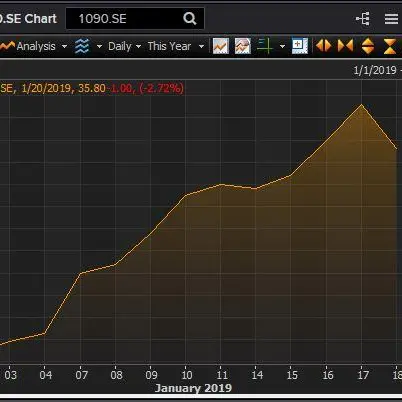The height and width of the screenshot is (402, 402).
Task: Expand the arrow beside wave icon
Action: pos(99,46)
